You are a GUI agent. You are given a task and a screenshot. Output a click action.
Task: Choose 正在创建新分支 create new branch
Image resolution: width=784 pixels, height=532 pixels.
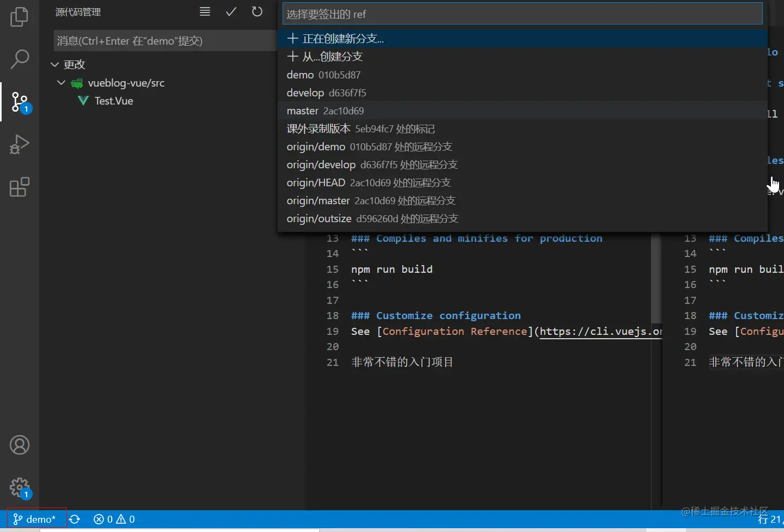pos(522,39)
